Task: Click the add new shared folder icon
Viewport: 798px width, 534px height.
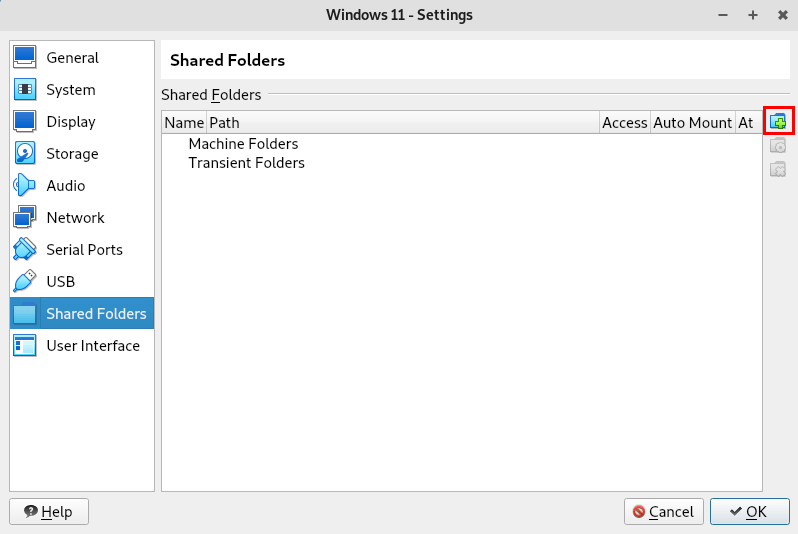Action: [778, 122]
